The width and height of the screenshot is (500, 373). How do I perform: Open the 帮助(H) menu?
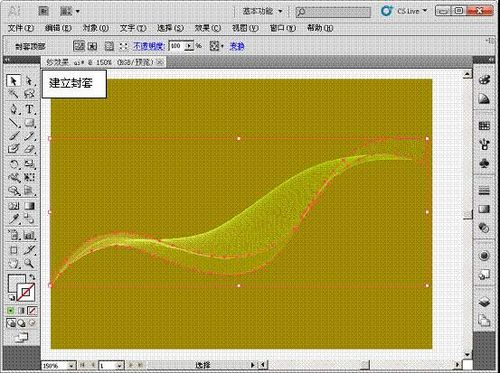(320, 28)
